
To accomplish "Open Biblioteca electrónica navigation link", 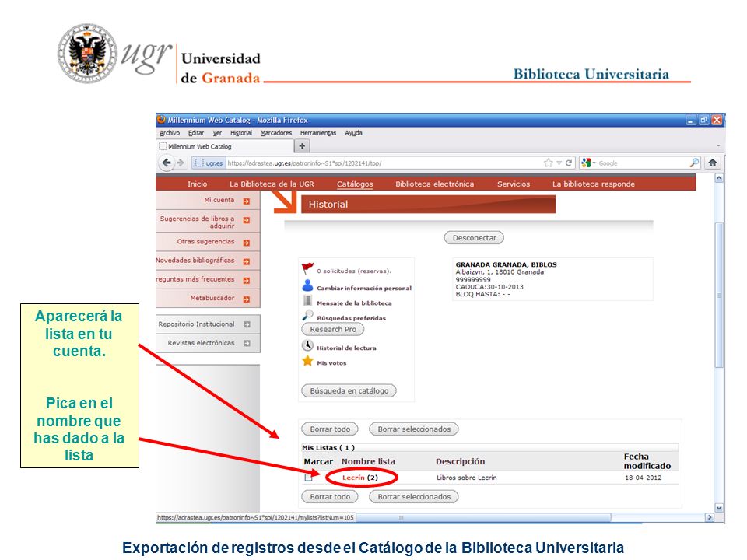I will [x=434, y=184].
